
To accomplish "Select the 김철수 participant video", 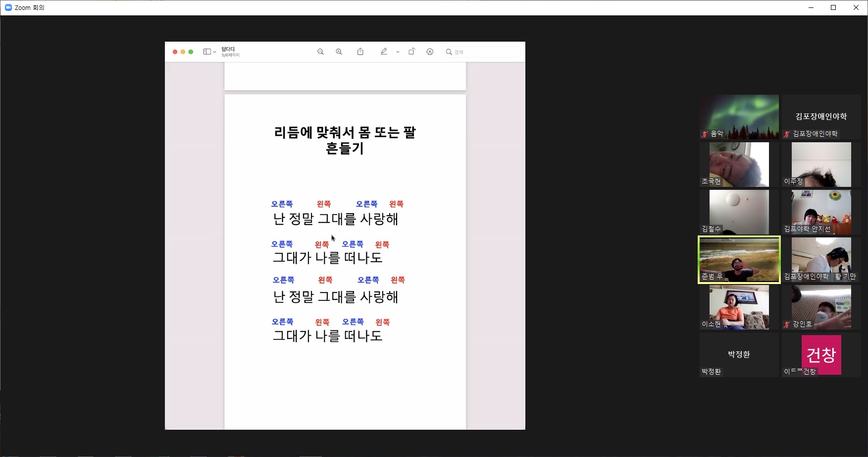I will pyautogui.click(x=739, y=212).
